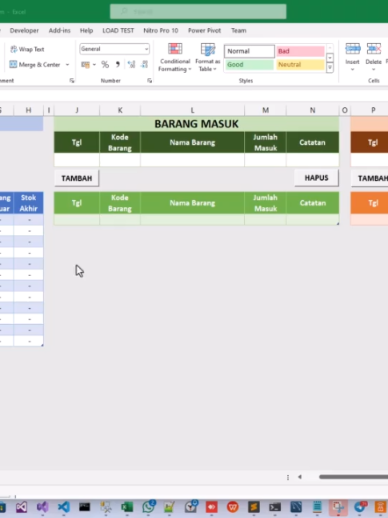Open Number format dialog launcher

pyautogui.click(x=149, y=81)
